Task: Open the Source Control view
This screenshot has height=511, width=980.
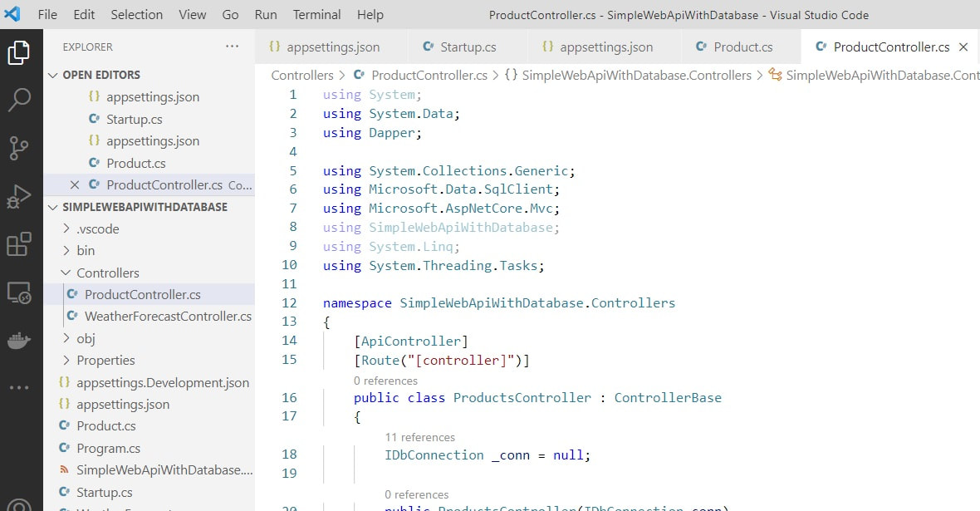Action: [19, 148]
